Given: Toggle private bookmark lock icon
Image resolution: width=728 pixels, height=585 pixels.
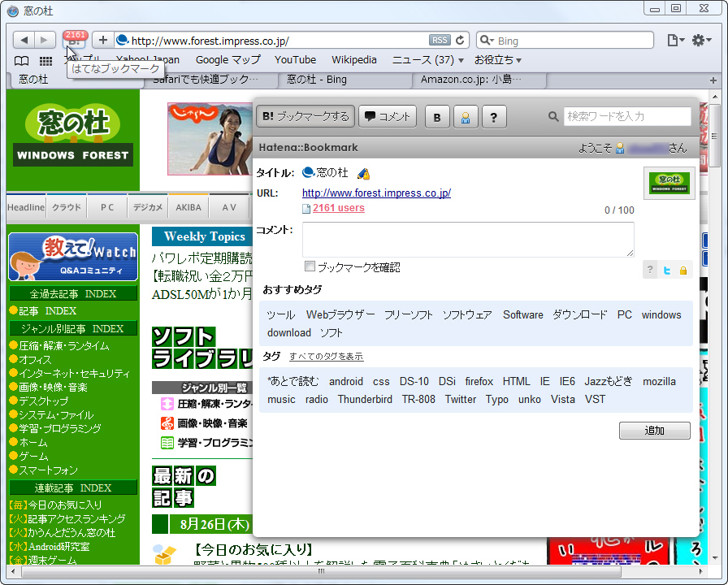Looking at the screenshot, I should 683,271.
